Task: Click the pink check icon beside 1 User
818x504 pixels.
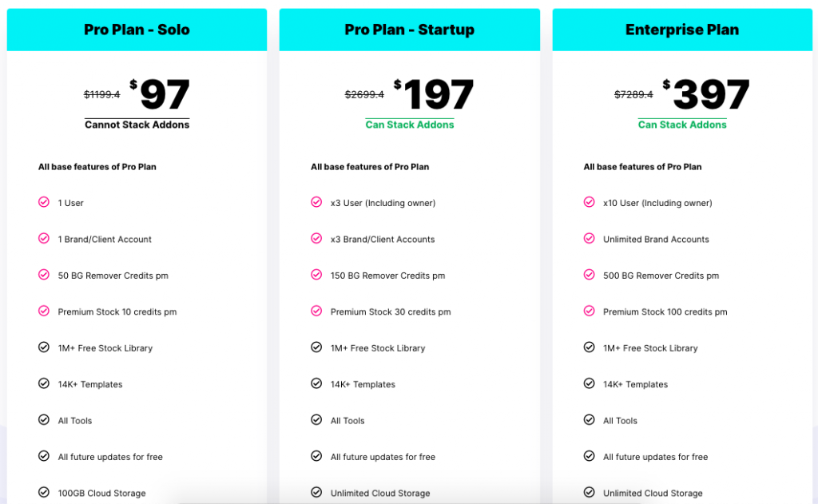Action: (44, 202)
